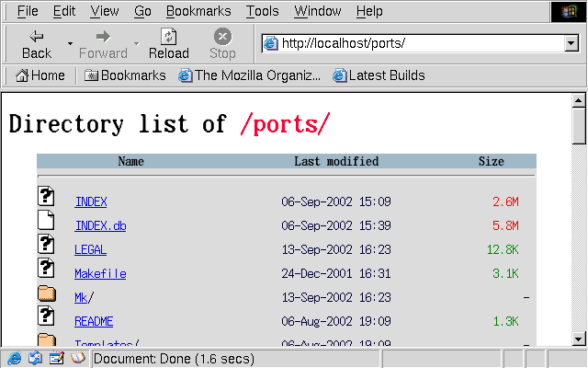The width and height of the screenshot is (588, 368).
Task: Open the Latest Builds bookmark
Action: [379, 75]
